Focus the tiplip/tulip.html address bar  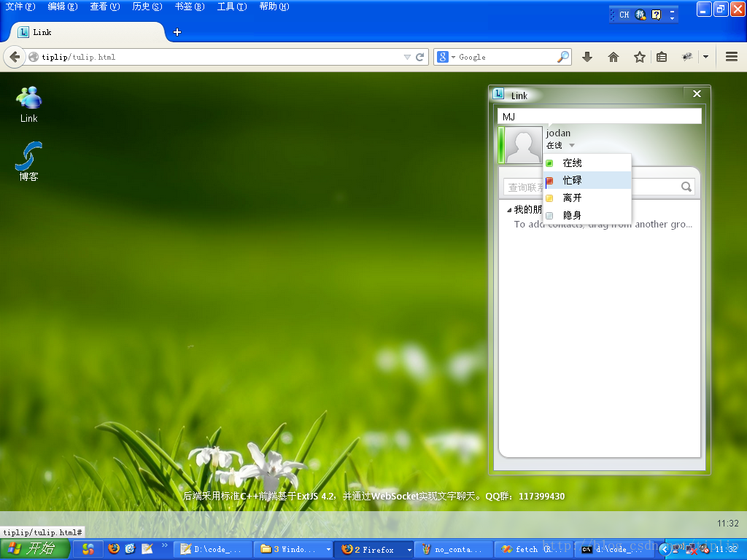coord(220,57)
